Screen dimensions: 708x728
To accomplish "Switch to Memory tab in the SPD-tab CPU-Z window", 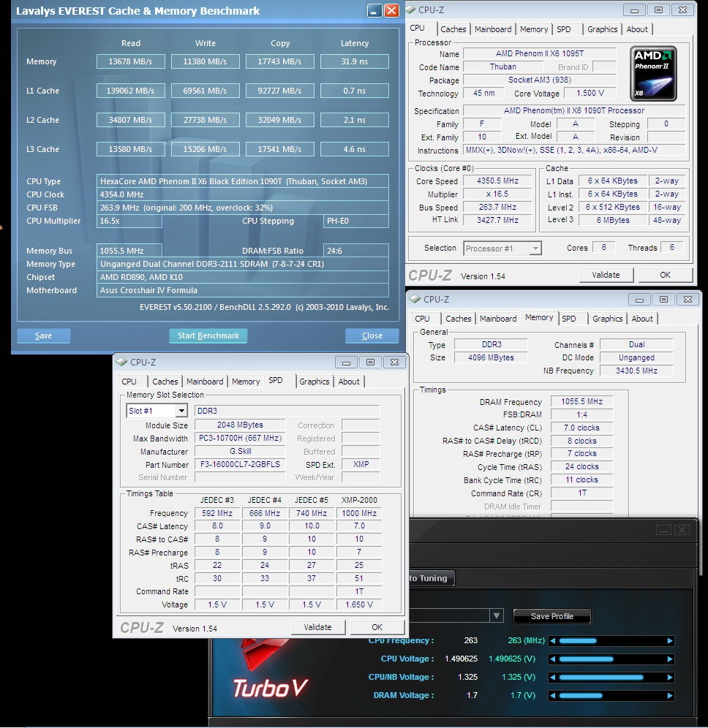I will [x=246, y=382].
